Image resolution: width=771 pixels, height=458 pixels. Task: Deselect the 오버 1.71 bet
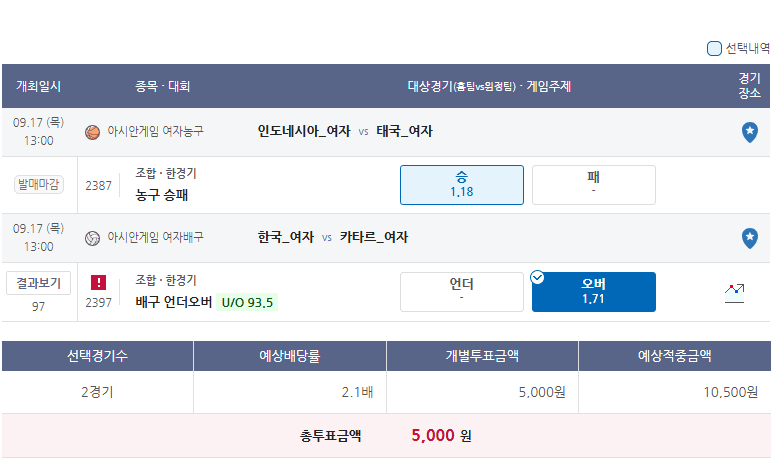pos(593,292)
